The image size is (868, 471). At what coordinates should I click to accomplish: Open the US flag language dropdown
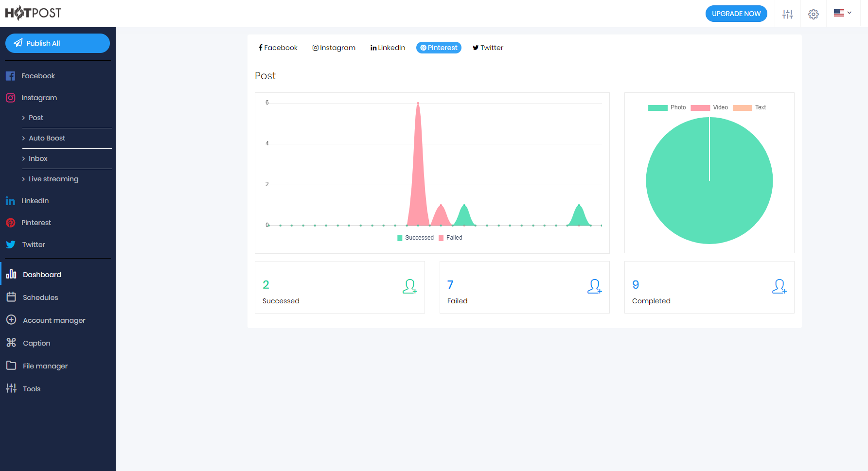pyautogui.click(x=842, y=13)
